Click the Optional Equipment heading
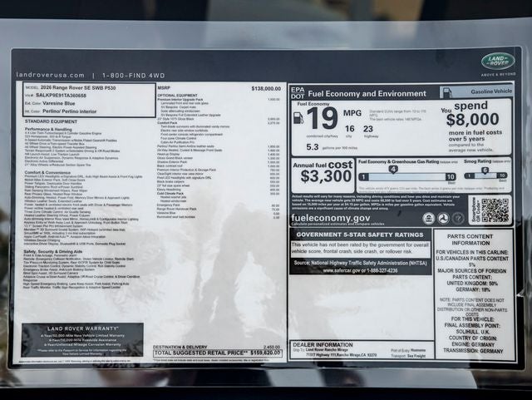This screenshot has width=532, height=400. pyautogui.click(x=177, y=96)
